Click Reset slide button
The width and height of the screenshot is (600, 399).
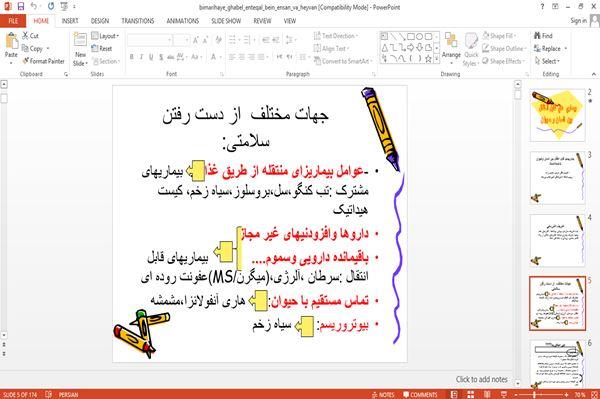pyautogui.click(x=102, y=49)
